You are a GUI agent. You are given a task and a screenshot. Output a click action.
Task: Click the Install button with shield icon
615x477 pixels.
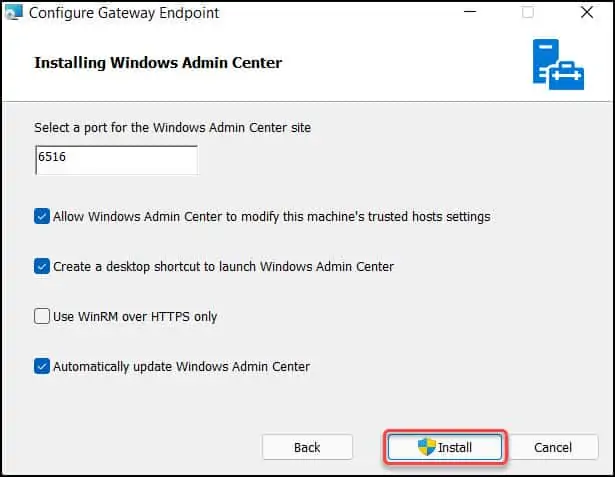point(444,447)
